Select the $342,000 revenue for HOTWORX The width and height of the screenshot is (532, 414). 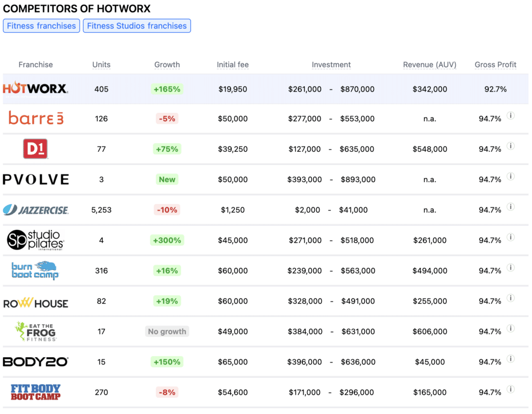coord(430,89)
